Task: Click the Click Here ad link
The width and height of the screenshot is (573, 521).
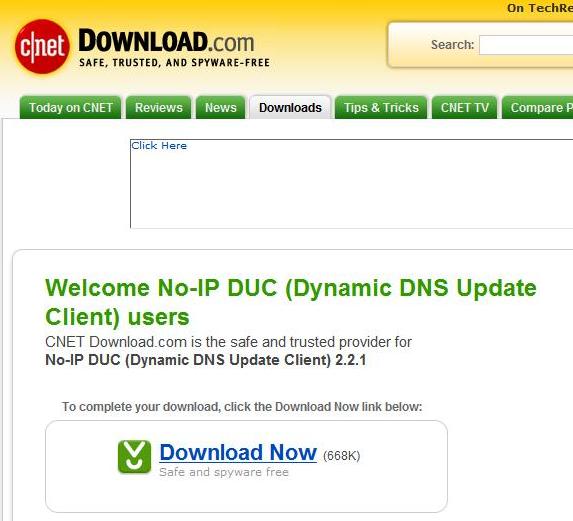Action: coord(159,145)
